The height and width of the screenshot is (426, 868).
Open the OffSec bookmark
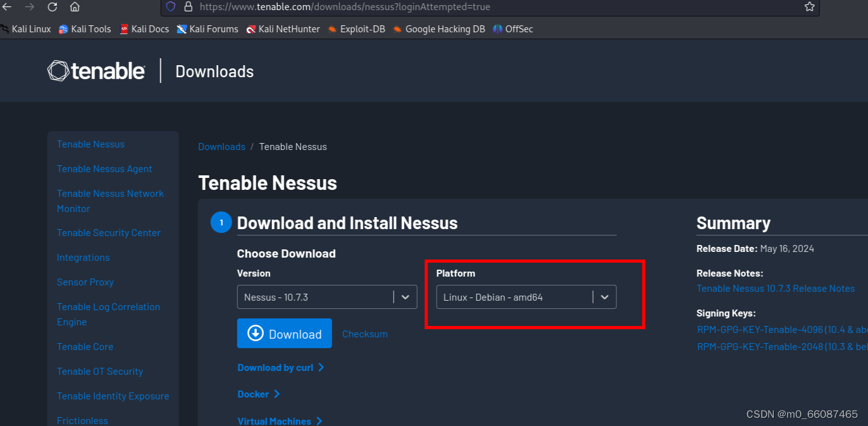(x=513, y=28)
